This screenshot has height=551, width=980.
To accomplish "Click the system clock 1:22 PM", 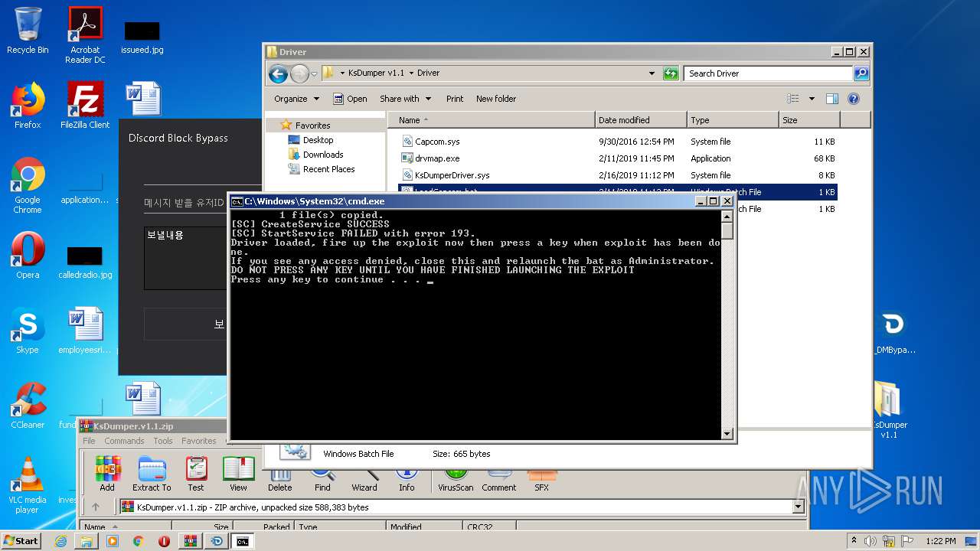I will point(940,541).
